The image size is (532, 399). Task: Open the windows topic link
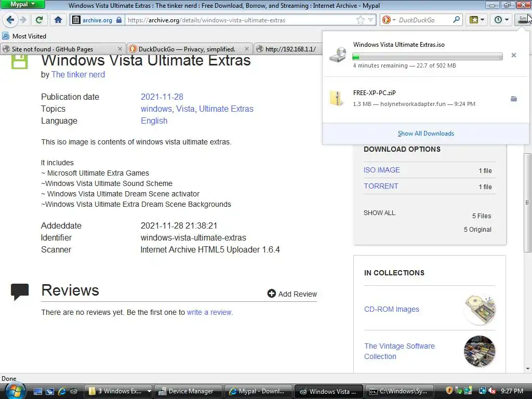(x=156, y=109)
